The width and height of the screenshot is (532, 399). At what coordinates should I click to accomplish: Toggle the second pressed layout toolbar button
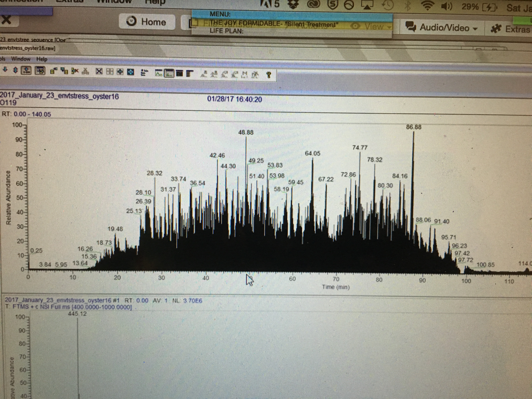tap(40, 71)
